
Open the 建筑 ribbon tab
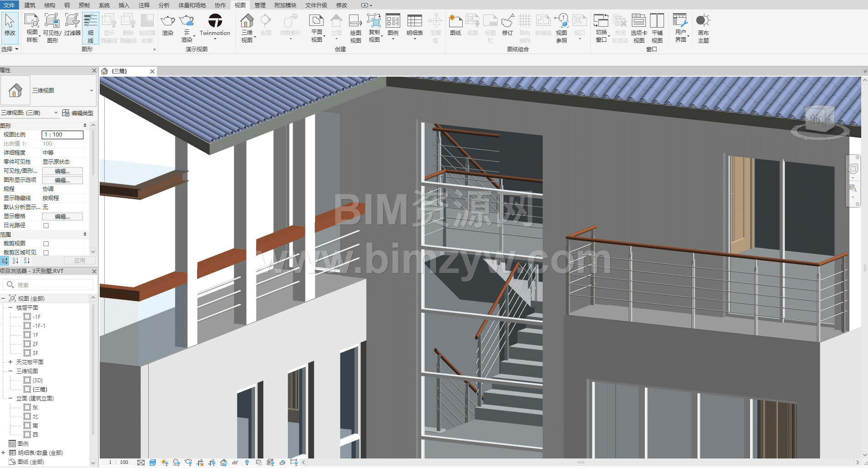point(30,5)
